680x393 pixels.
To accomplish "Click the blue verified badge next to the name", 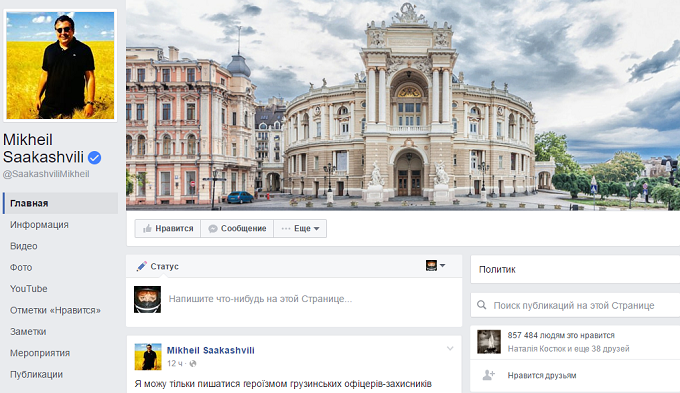I will 94,157.
